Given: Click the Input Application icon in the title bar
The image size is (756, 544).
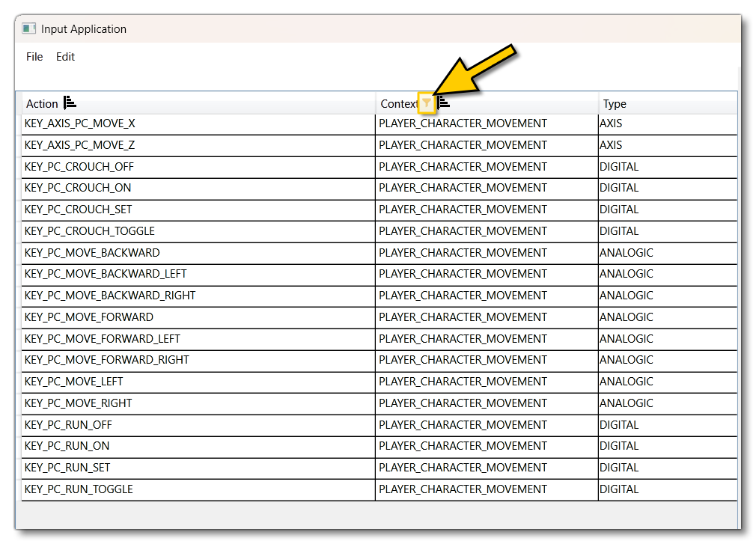Looking at the screenshot, I should pyautogui.click(x=28, y=28).
